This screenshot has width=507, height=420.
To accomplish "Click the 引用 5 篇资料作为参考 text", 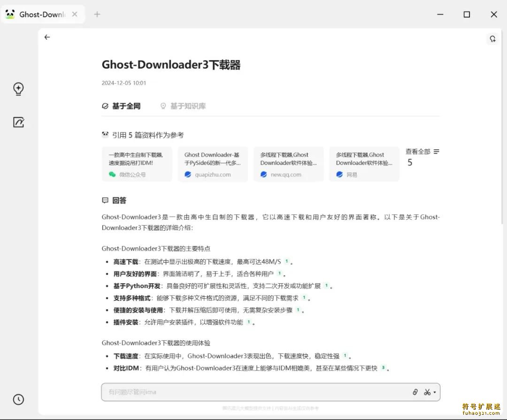I will [148, 135].
